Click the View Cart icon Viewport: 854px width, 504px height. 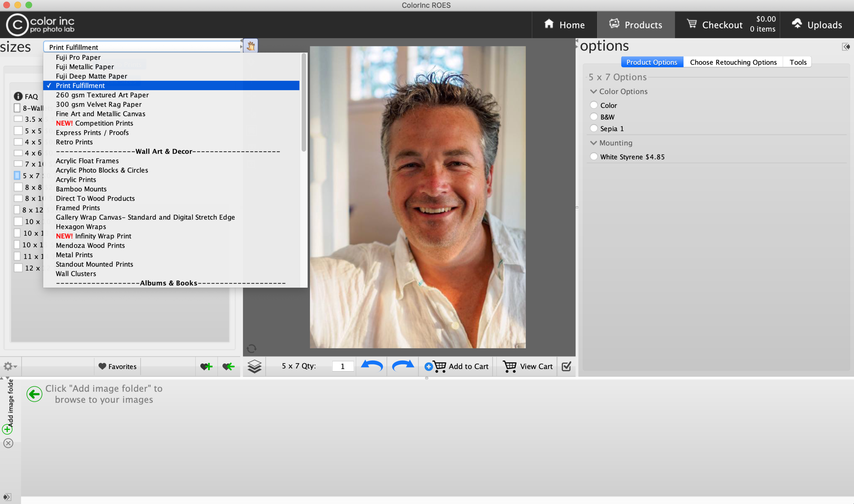click(x=510, y=366)
